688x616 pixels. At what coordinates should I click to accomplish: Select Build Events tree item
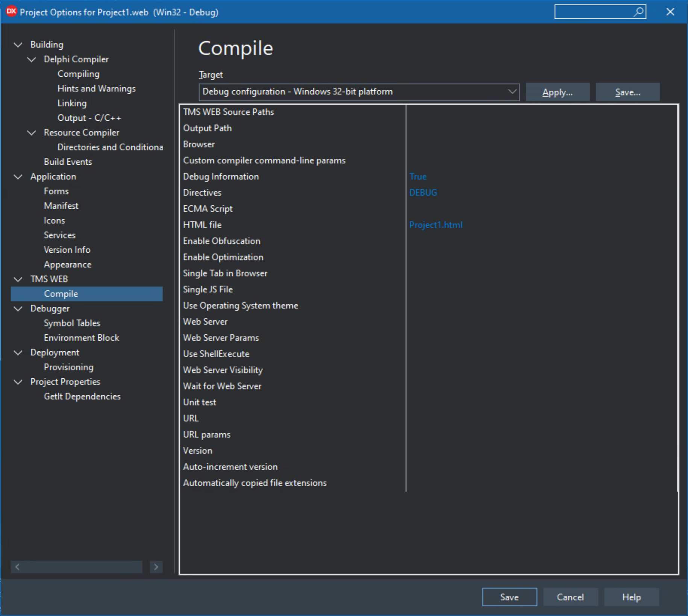click(68, 162)
